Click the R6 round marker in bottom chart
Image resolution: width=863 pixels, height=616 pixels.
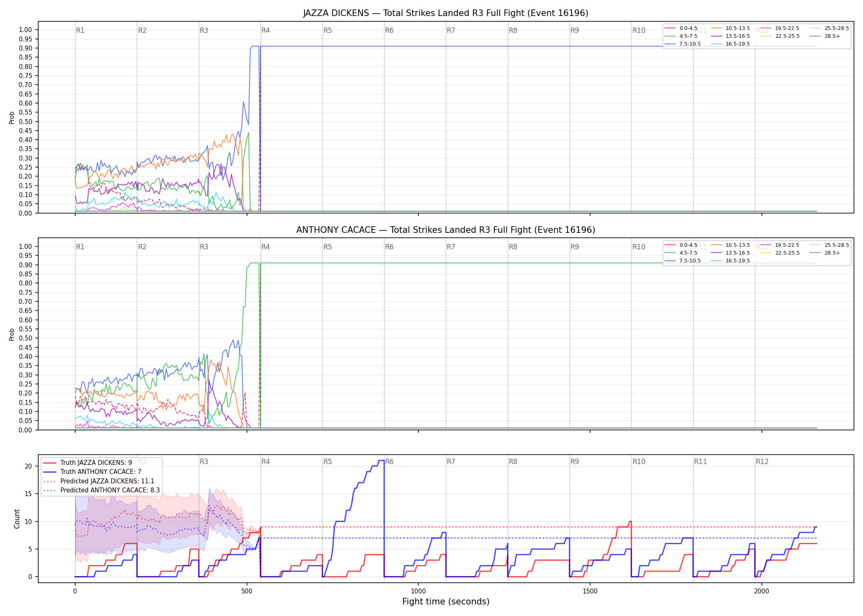(x=389, y=462)
